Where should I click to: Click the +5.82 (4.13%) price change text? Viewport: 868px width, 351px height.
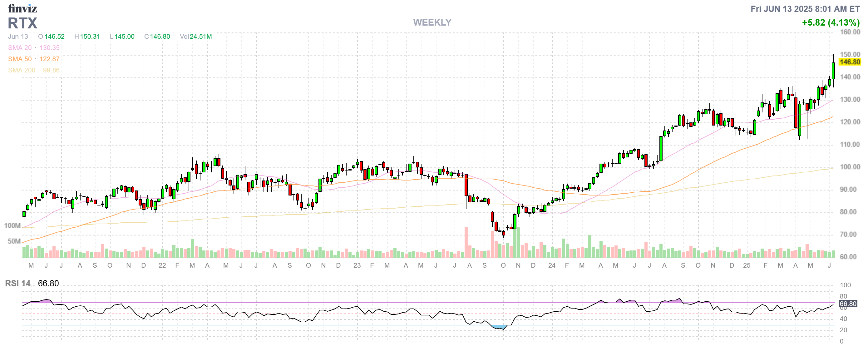coord(831,22)
